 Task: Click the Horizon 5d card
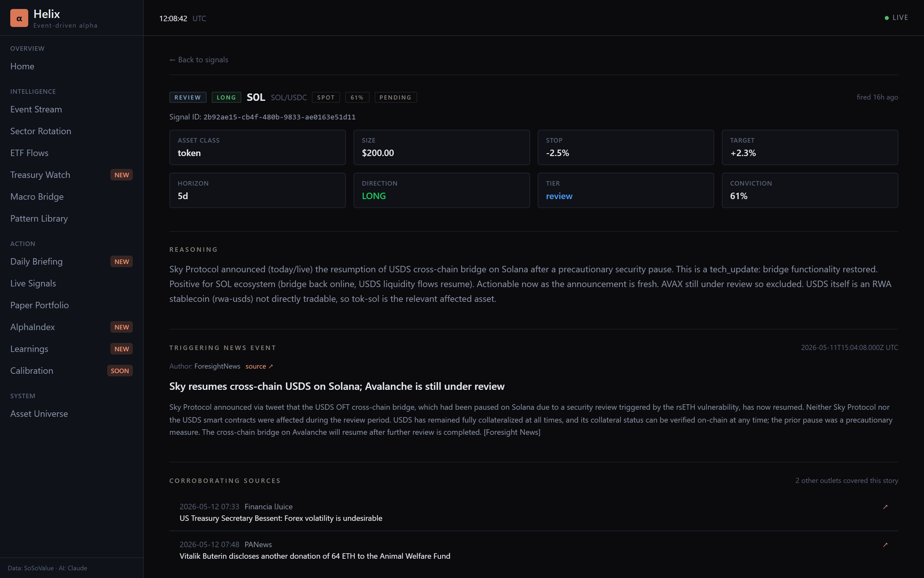257,190
